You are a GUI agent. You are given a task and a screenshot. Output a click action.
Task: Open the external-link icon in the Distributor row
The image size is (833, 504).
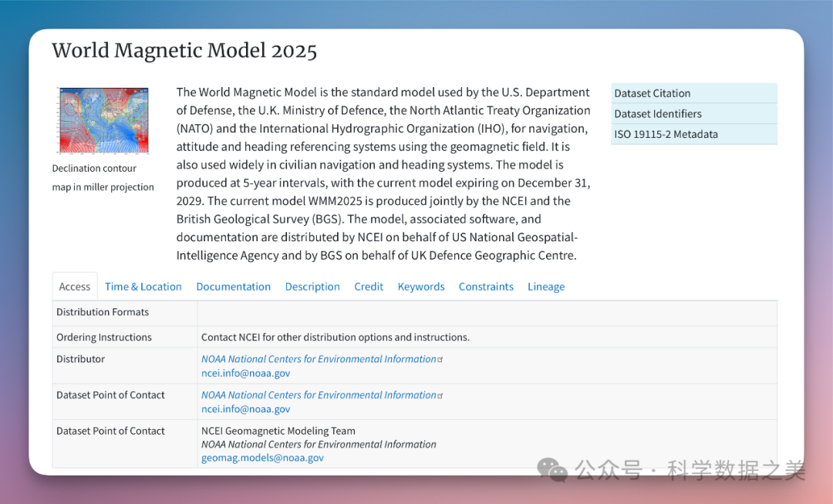click(440, 360)
